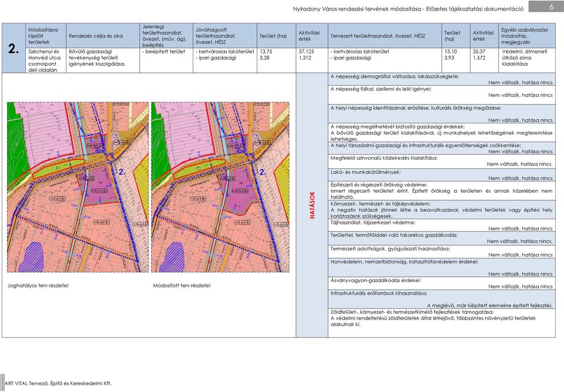Click the heading "Tájhasználat, tájszerkezet védelme:"
This screenshot has width=564, height=392.
[372, 223]
